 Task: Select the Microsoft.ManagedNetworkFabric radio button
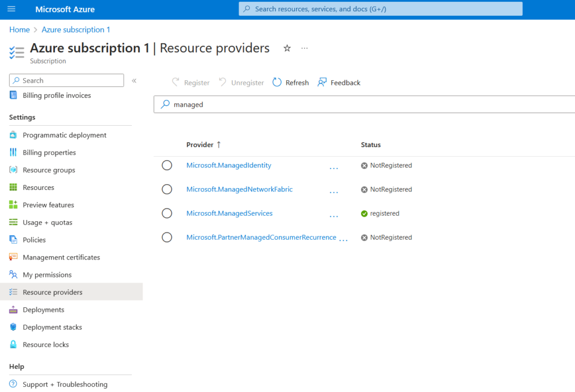point(167,189)
